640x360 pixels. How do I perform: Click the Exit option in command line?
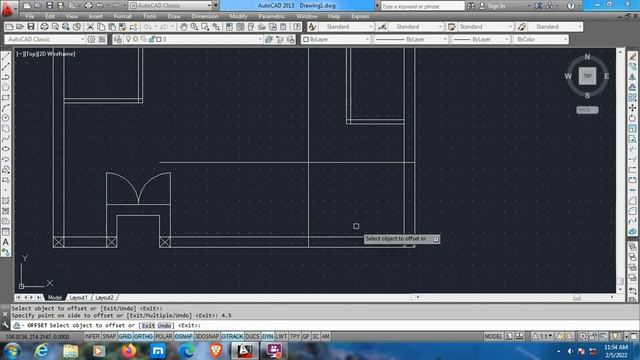[148, 325]
